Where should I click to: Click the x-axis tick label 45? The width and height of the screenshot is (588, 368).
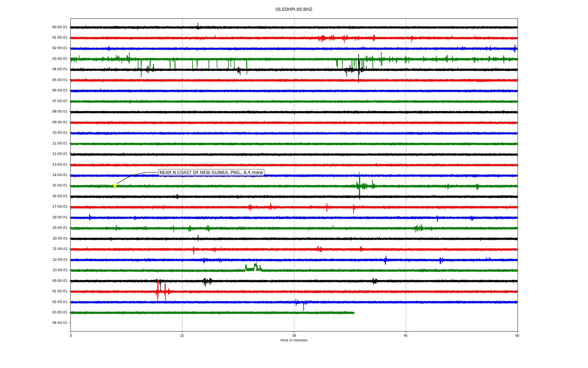click(x=406, y=336)
